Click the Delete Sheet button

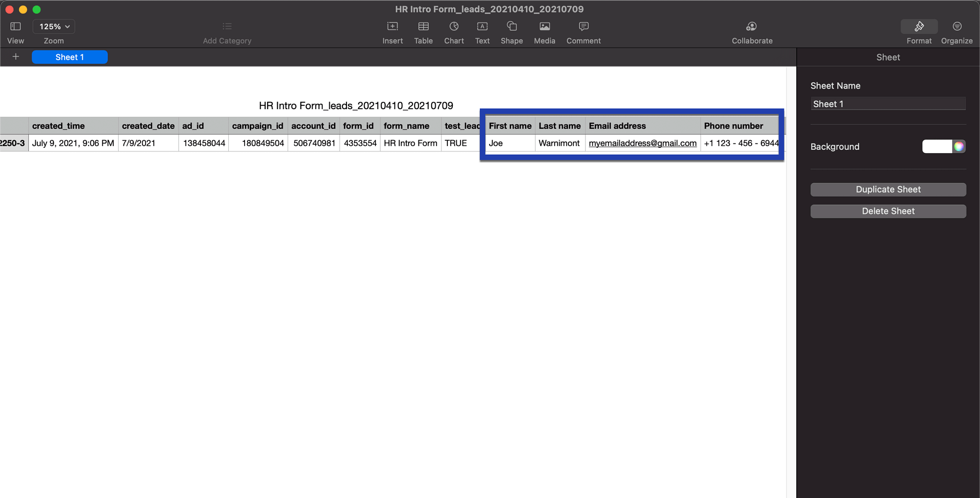pyautogui.click(x=888, y=211)
